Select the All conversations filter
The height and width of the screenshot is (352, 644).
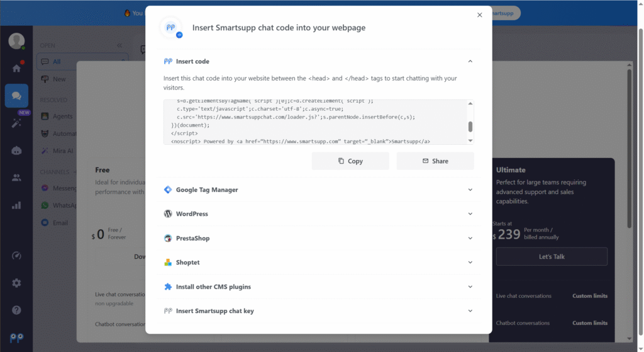pos(82,62)
